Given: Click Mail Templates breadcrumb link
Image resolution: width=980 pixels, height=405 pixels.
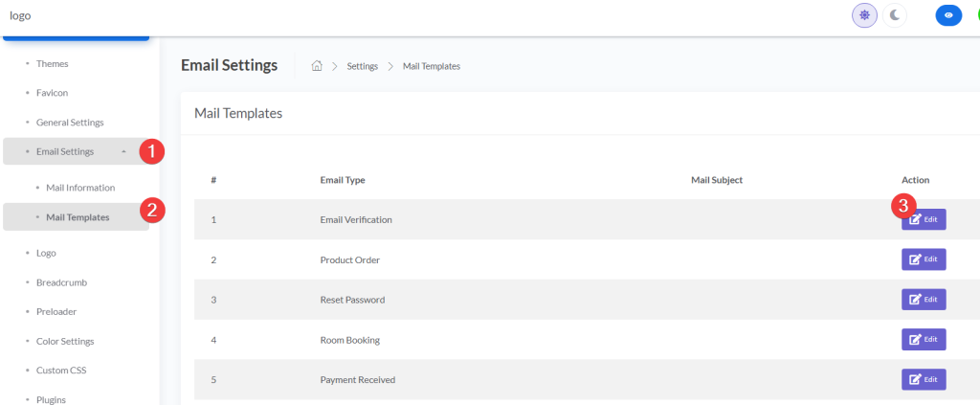Looking at the screenshot, I should coord(431,66).
